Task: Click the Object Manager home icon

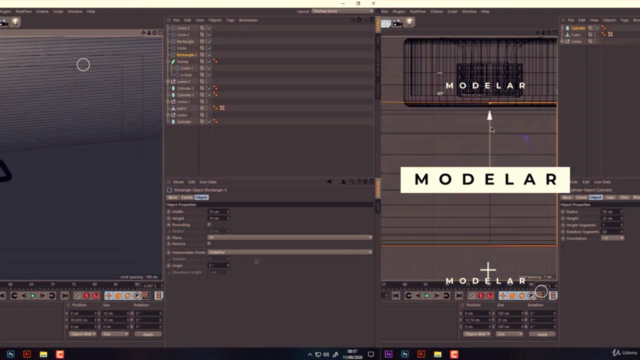Action: tap(359, 20)
